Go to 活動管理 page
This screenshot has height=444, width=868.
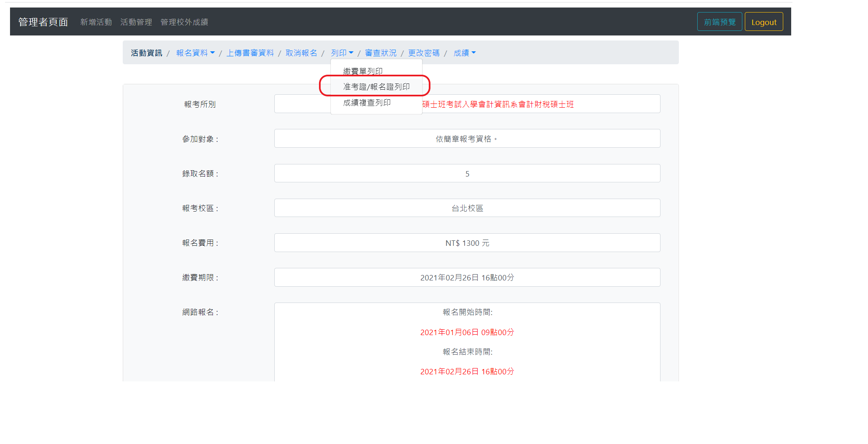136,22
